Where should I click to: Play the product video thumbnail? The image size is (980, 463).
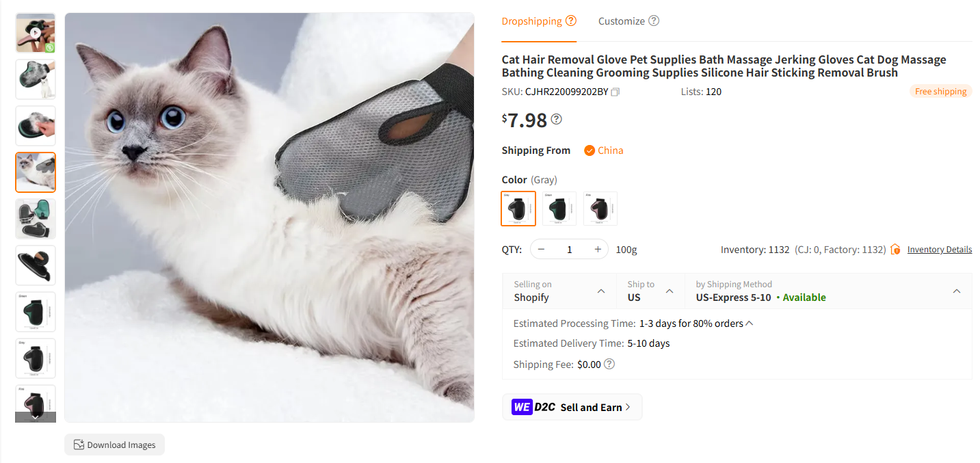(x=35, y=32)
